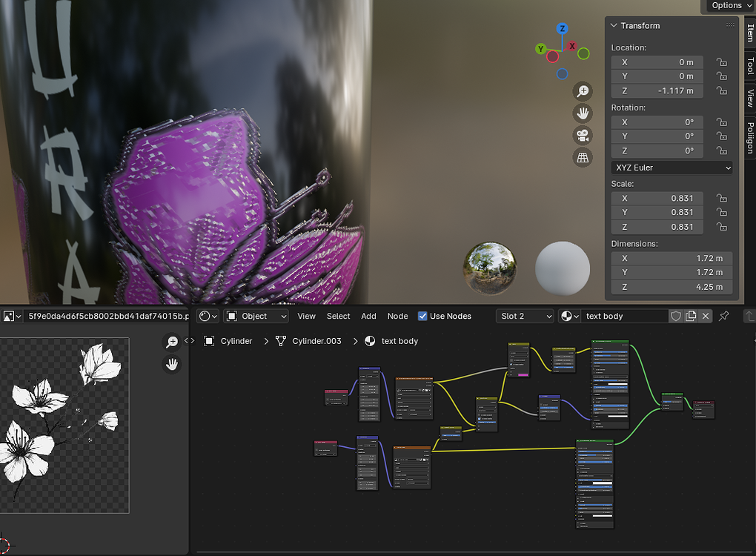This screenshot has width=756, height=556.
Task: Lock the Scale X axis
Action: [721, 198]
